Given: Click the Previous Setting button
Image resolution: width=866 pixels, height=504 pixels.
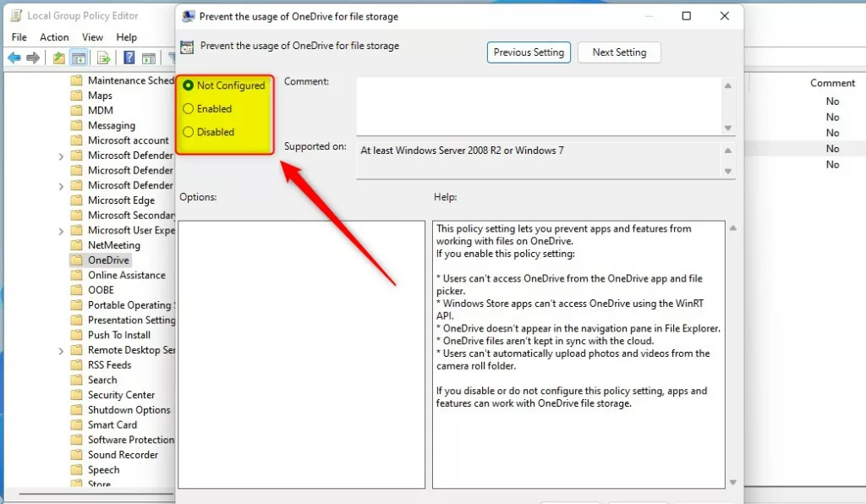Looking at the screenshot, I should [529, 52].
